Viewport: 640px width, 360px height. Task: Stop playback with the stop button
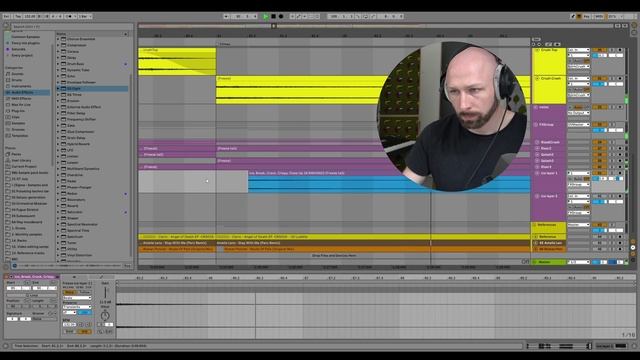pos(273,16)
